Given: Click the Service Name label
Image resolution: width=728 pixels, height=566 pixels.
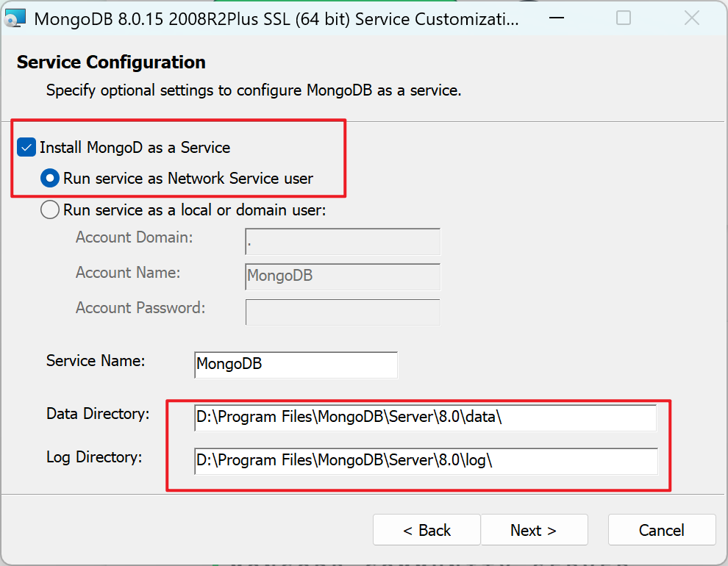Looking at the screenshot, I should pyautogui.click(x=96, y=360).
